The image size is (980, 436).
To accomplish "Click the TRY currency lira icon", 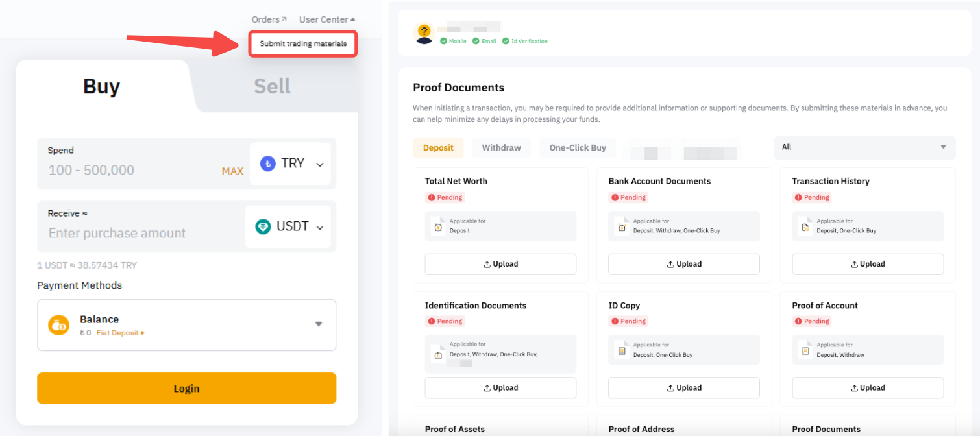I will 267,163.
